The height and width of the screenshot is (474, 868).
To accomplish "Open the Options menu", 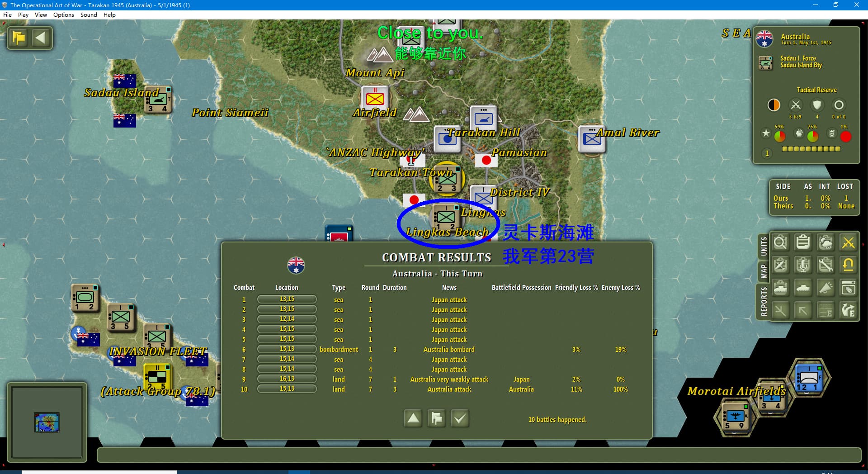I will [x=63, y=14].
